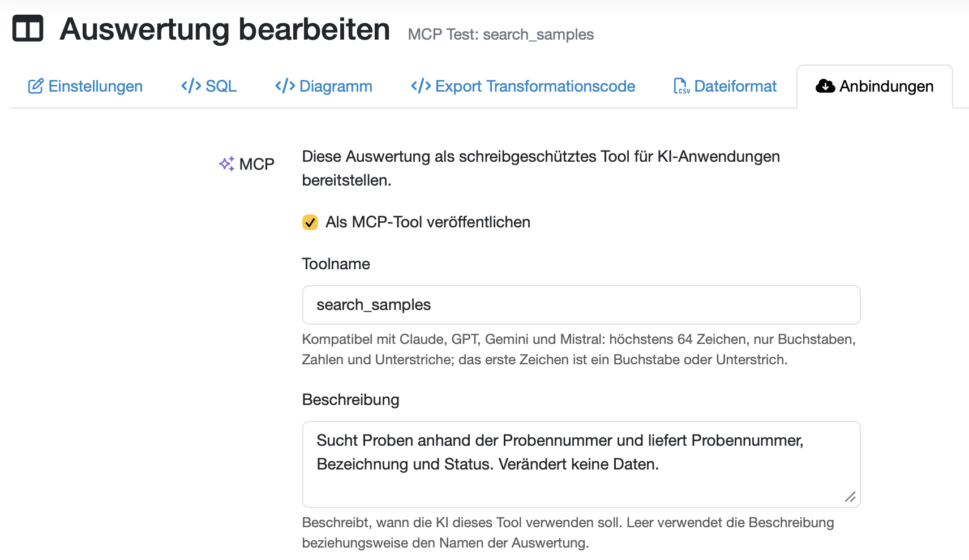Viewport: 969px width, 560px height.
Task: Click the pencil edit icon on Einstellungen
Action: [x=36, y=86]
